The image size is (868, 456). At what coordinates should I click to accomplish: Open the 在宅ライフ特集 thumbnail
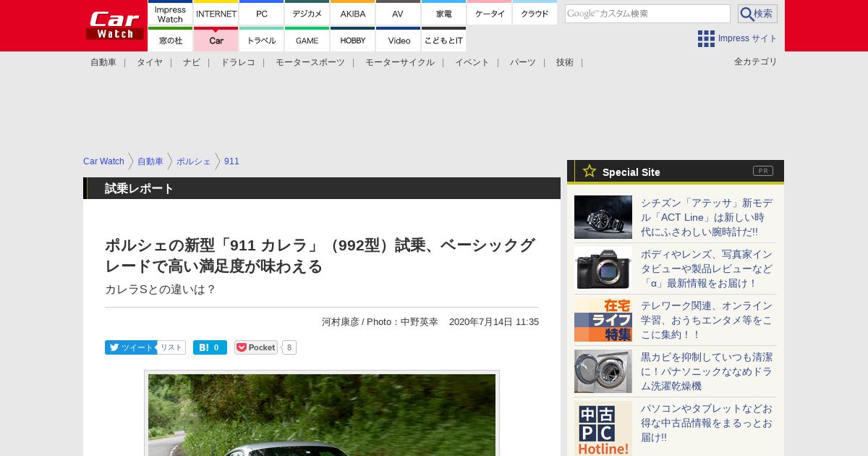603,320
